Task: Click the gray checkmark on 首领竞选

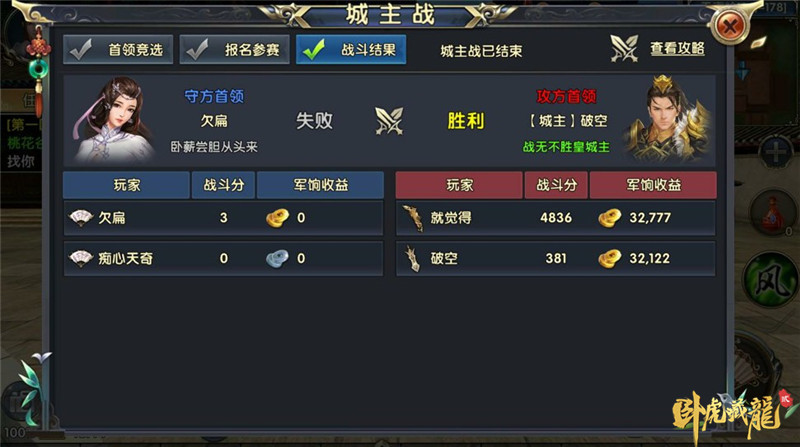Action: click(x=81, y=49)
